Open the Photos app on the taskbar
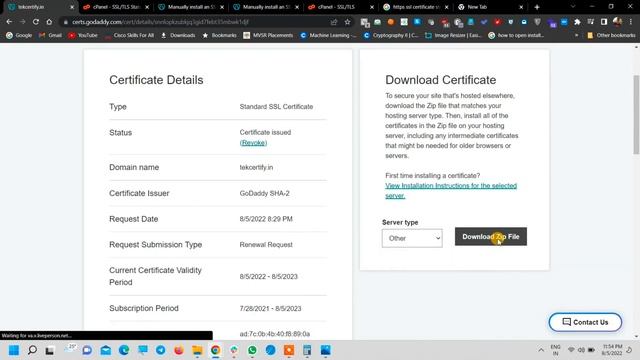This screenshot has width=640, height=360. tap(326, 350)
